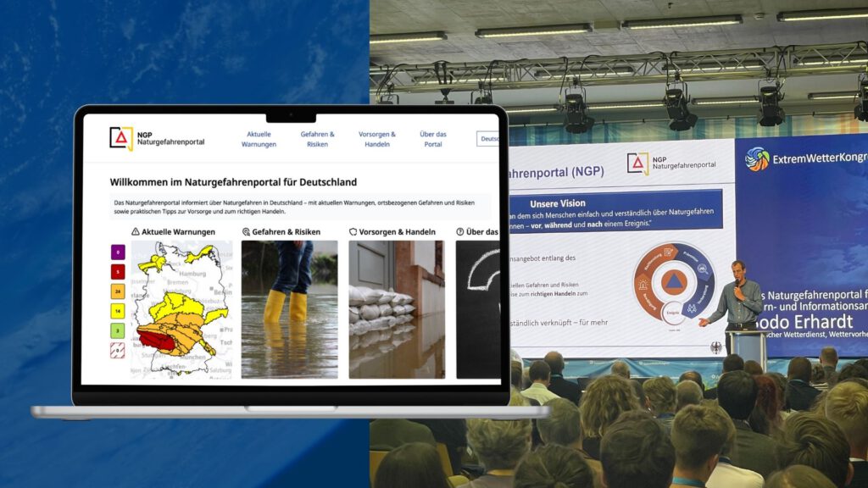The width and height of the screenshot is (868, 488).
Task: Select the yellow warning swatch showing 14
Action: (x=117, y=311)
